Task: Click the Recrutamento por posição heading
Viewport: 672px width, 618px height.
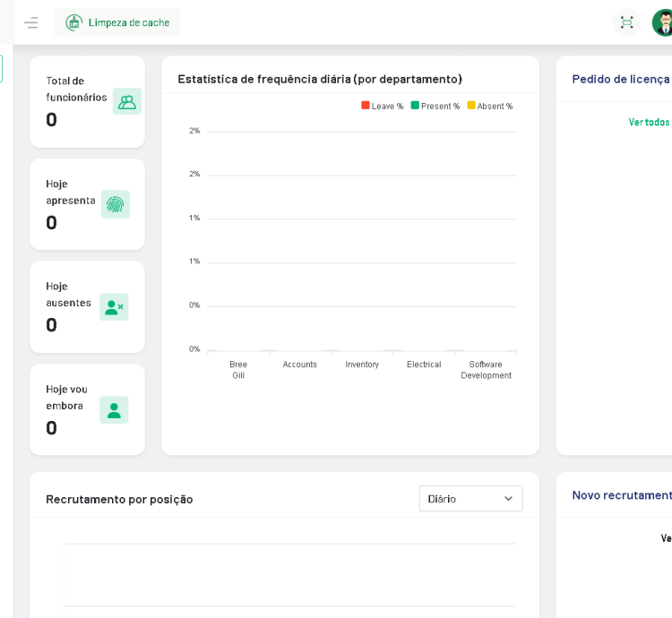Action: click(119, 499)
